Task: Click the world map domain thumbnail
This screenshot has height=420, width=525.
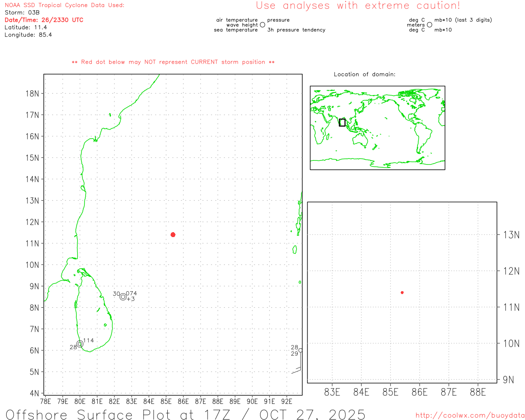Action: click(x=377, y=128)
